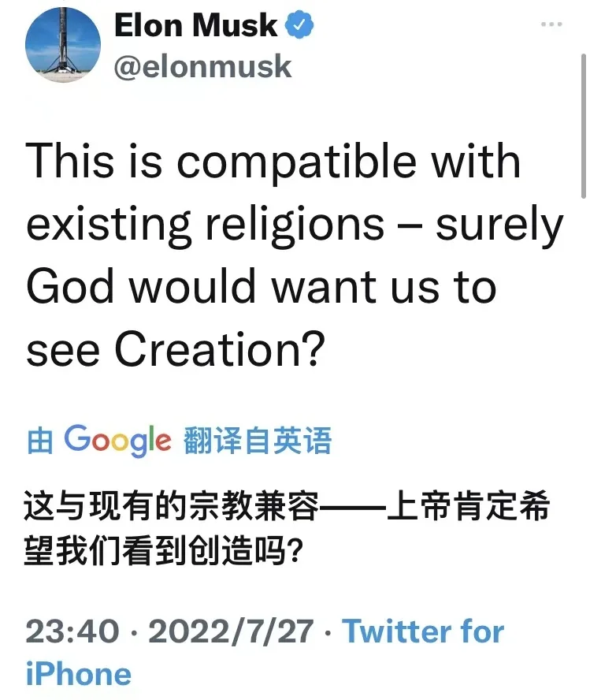Click the blue verified badge

pos(299,28)
